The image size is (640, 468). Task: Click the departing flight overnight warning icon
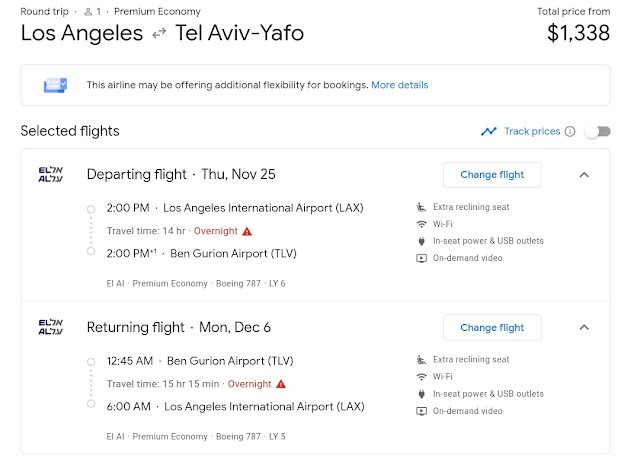click(247, 231)
